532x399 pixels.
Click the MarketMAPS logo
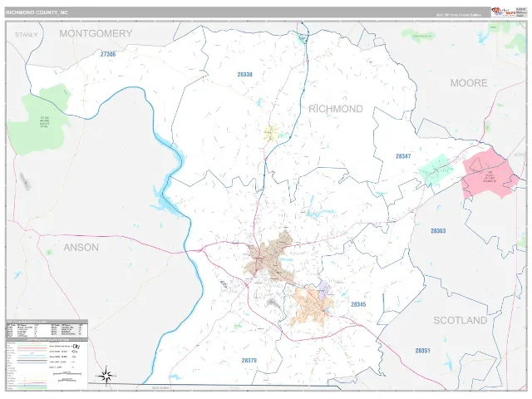click(x=504, y=12)
